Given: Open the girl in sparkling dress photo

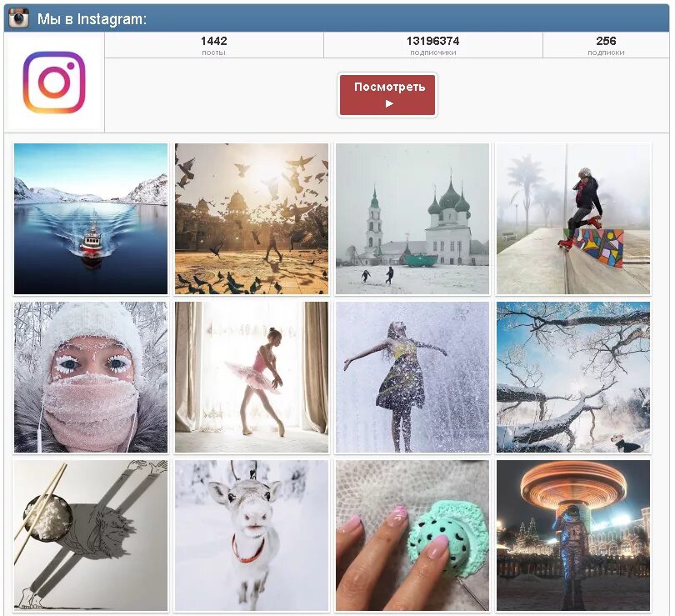Looking at the screenshot, I should click(412, 377).
